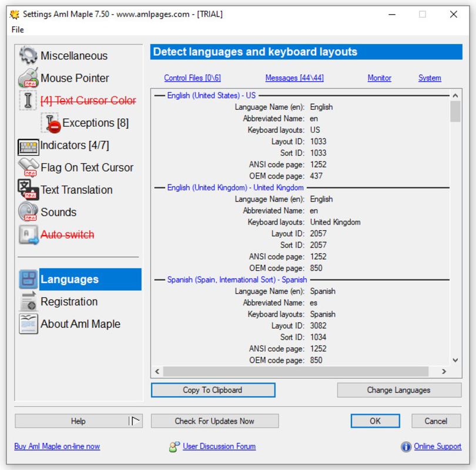
Task: Open Flag On Text Cursor settings
Action: 82,167
